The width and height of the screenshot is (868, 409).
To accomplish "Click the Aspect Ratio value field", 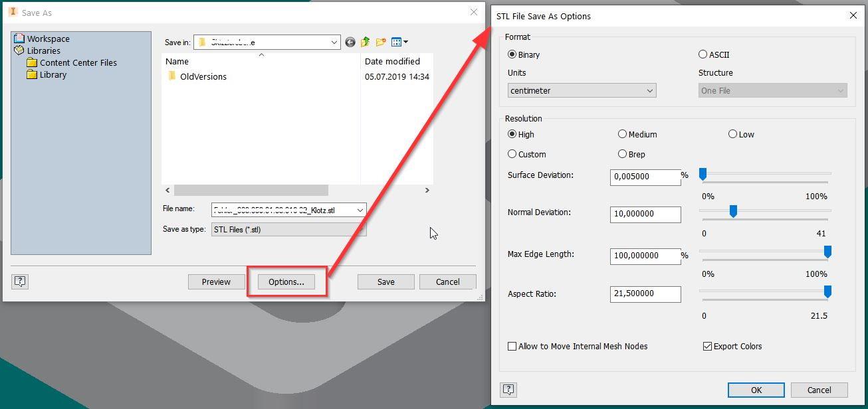I will click(x=645, y=293).
